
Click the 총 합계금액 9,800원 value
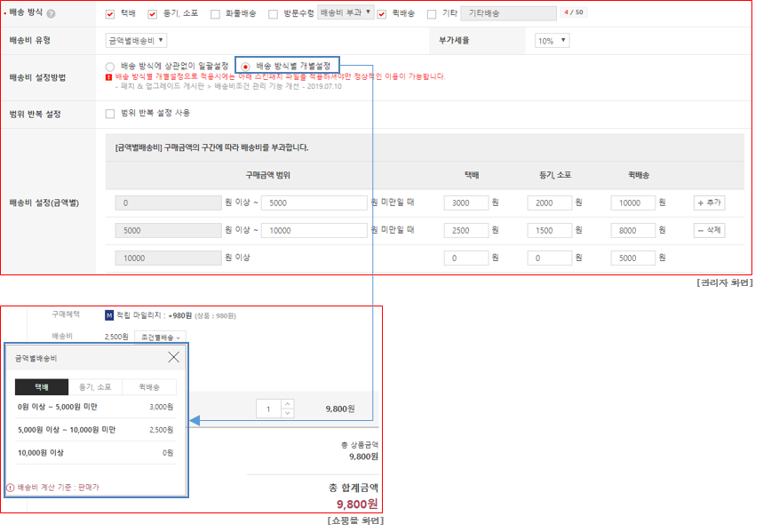coord(357,504)
